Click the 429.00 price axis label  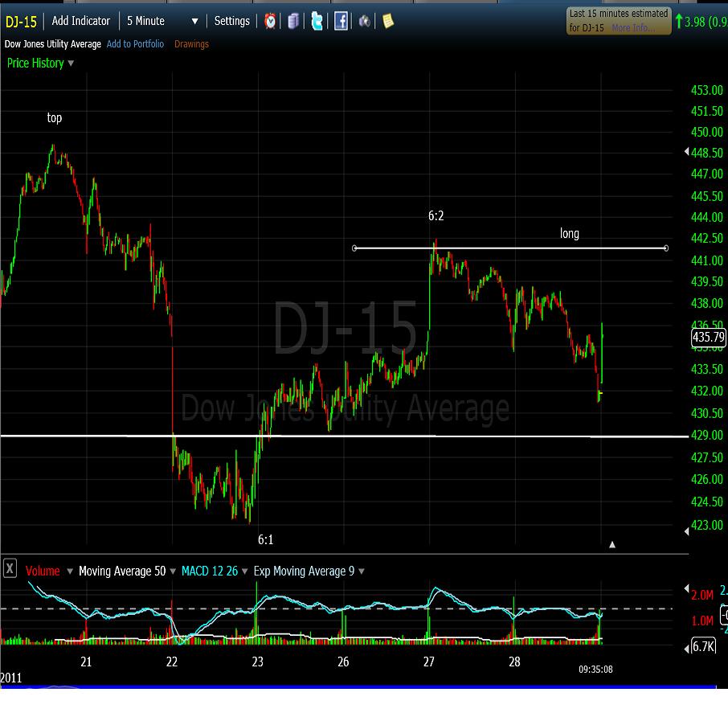[706, 436]
